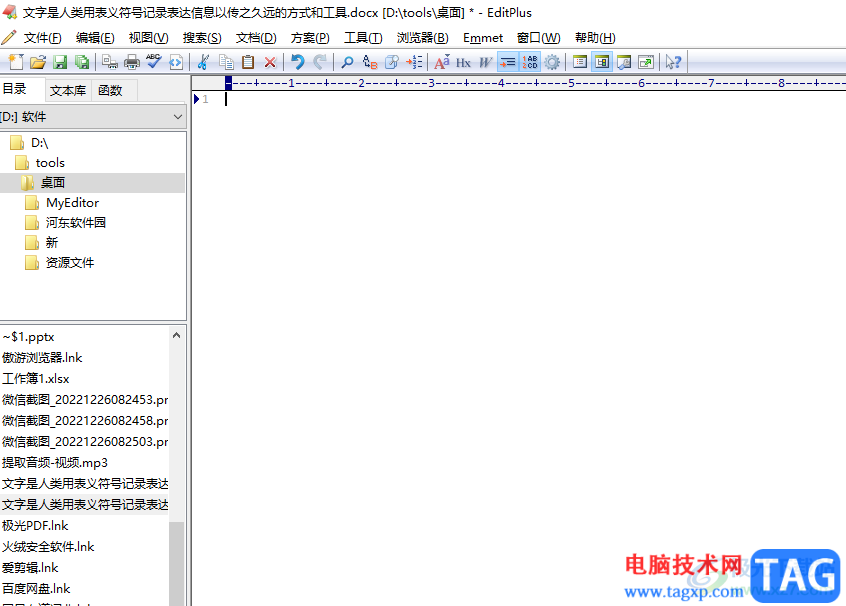Open the Font (Aa) settings icon
The width and height of the screenshot is (846, 606).
click(x=442, y=62)
